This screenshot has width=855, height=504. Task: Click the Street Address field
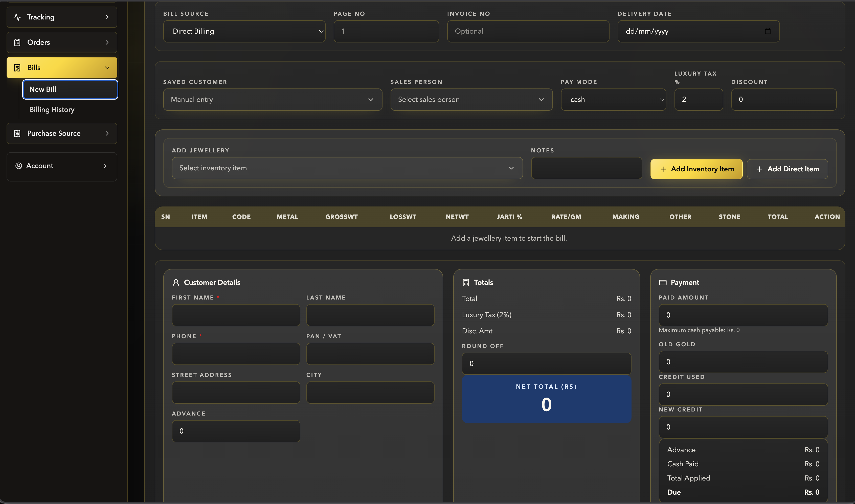(236, 393)
